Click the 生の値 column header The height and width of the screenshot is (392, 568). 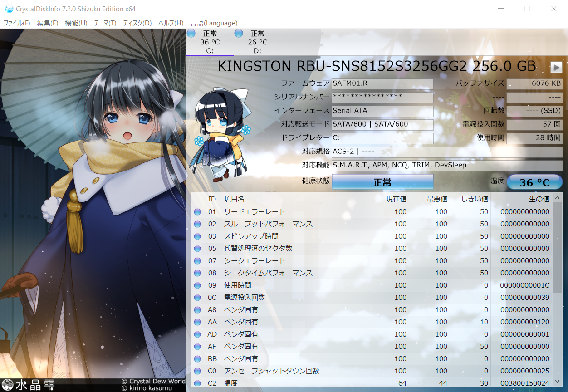(x=521, y=199)
